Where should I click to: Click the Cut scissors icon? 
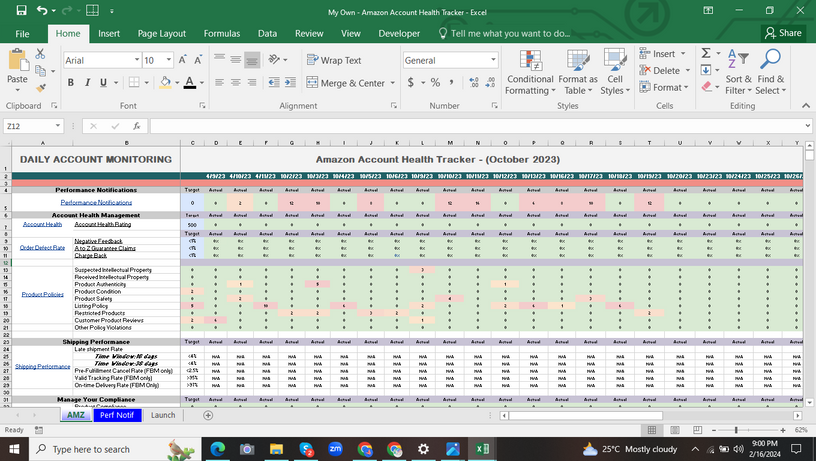coord(40,54)
